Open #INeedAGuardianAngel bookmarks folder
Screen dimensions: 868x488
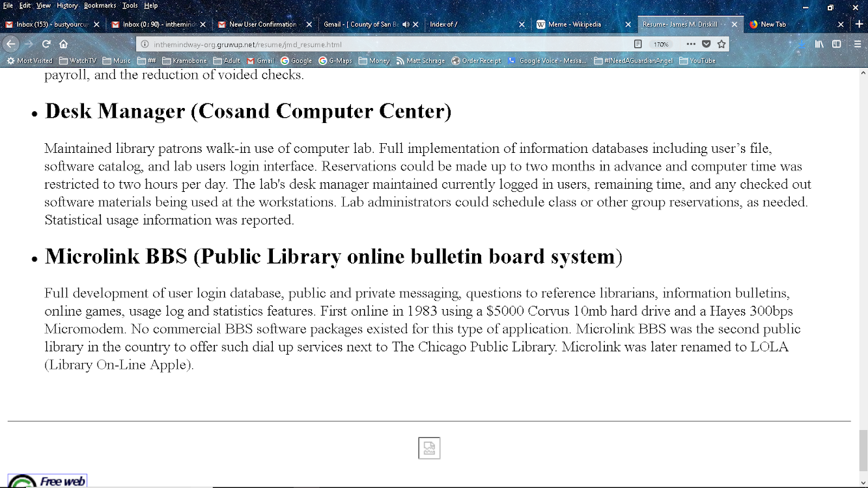pyautogui.click(x=633, y=61)
